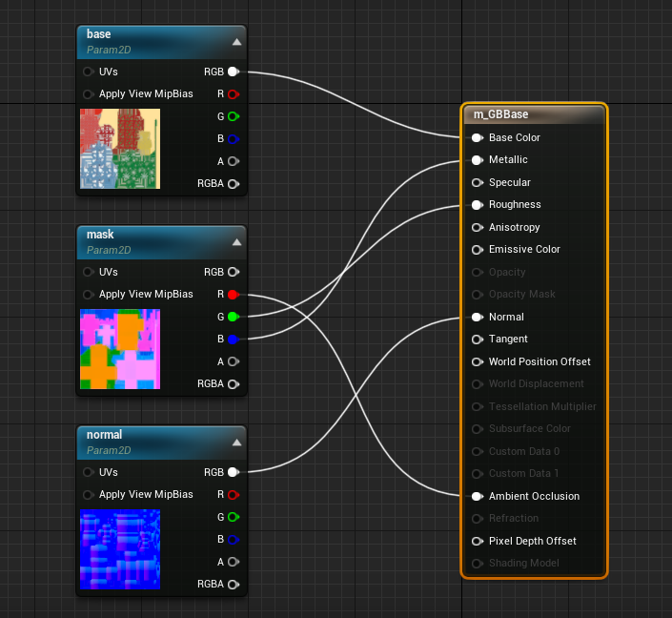
Task: Click the UVs input pin on base node
Action: (x=89, y=72)
